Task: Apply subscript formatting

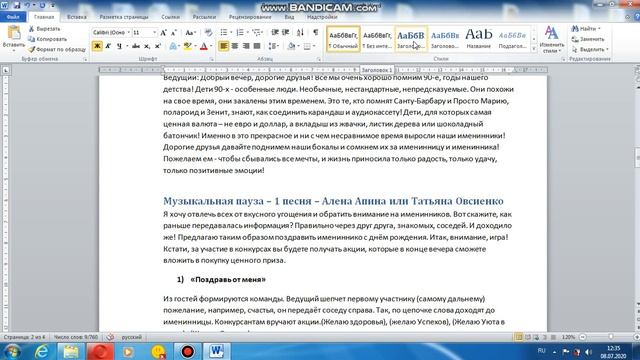Action: [147, 46]
